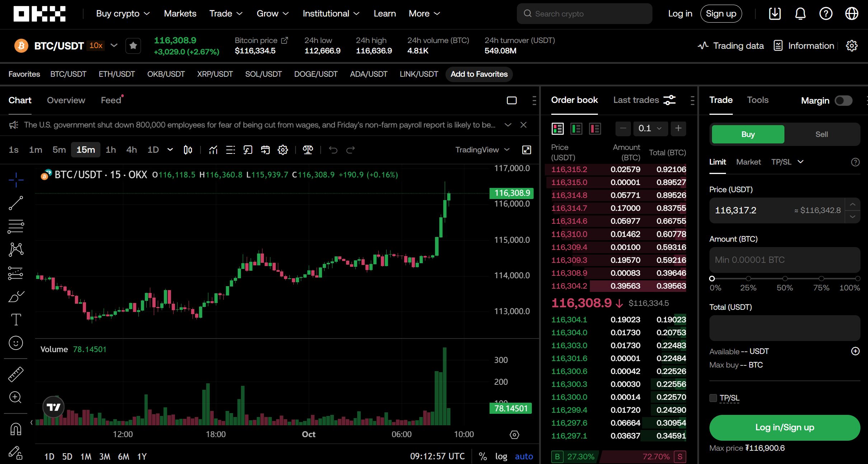Expand the 1D timeframe dropdown arrow
Viewport: 868px width, 464px height.
coord(169,150)
